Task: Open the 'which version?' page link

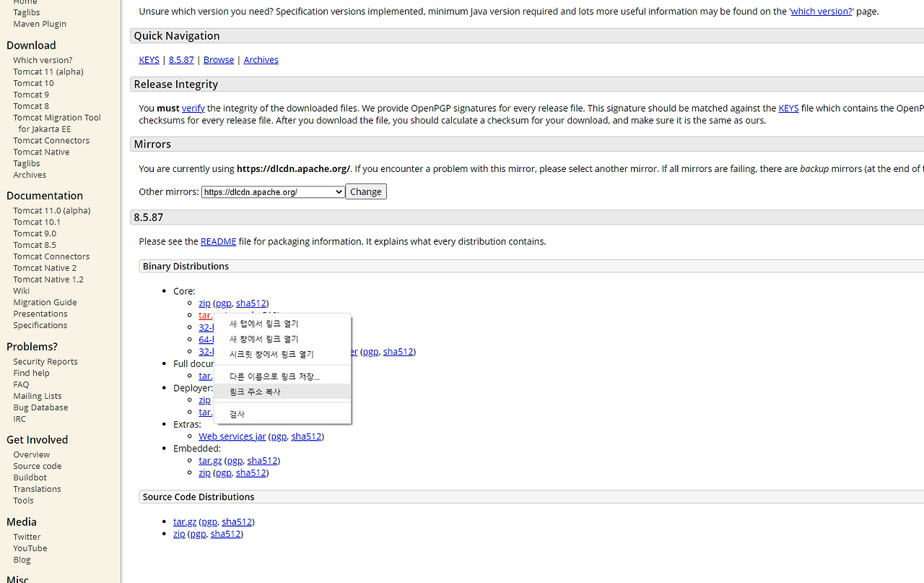Action: (x=821, y=12)
